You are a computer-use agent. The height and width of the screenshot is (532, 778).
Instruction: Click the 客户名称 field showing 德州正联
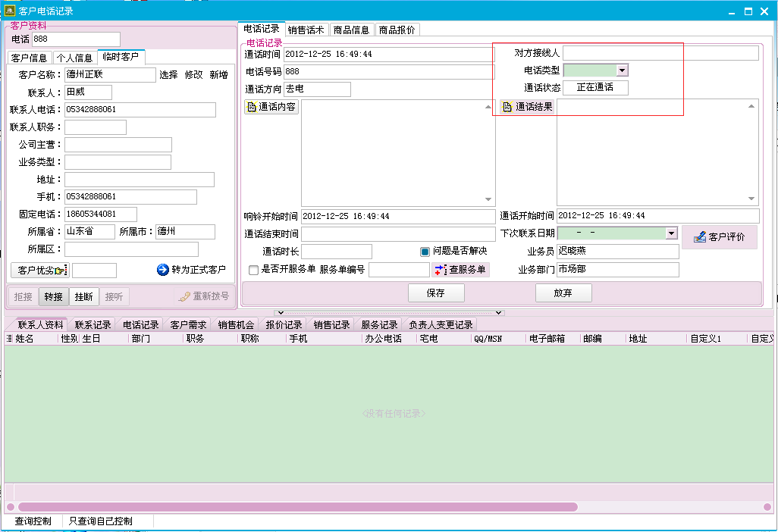point(110,75)
